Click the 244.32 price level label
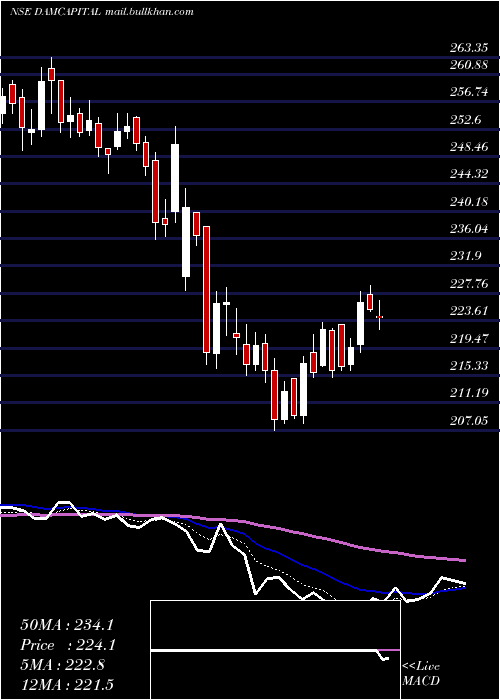 [x=468, y=175]
